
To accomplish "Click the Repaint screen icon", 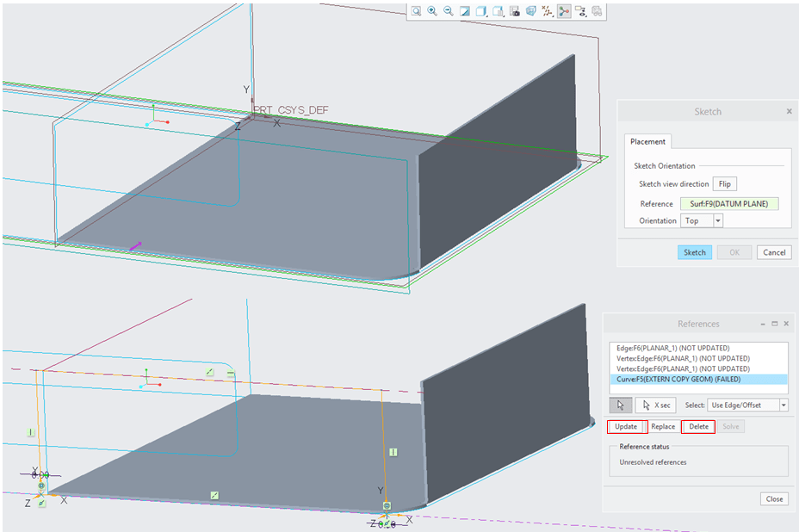I will point(465,11).
